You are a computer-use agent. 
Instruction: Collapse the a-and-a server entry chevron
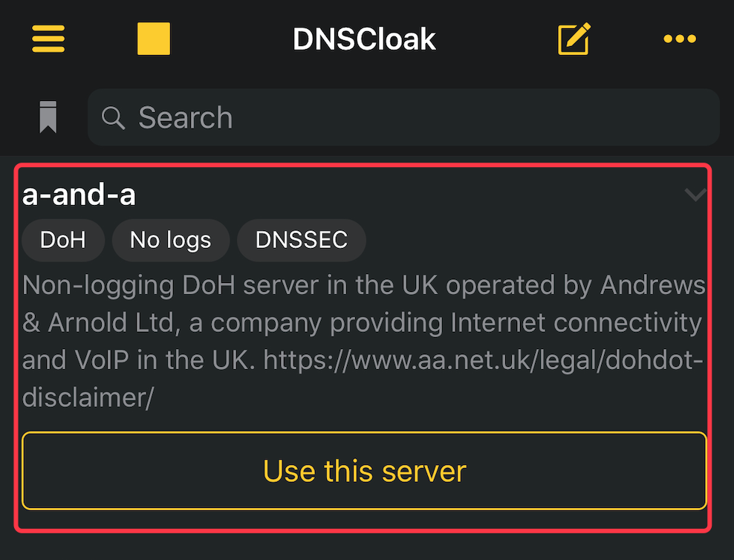695,194
